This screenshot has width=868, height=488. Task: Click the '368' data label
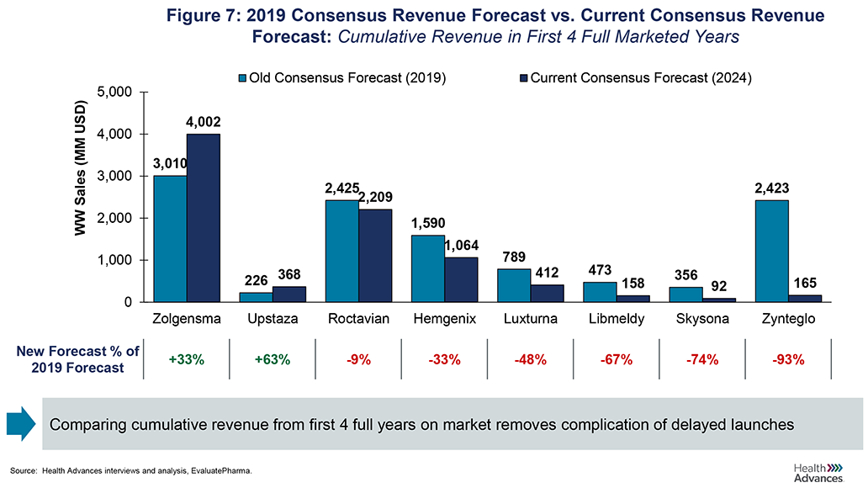289,275
